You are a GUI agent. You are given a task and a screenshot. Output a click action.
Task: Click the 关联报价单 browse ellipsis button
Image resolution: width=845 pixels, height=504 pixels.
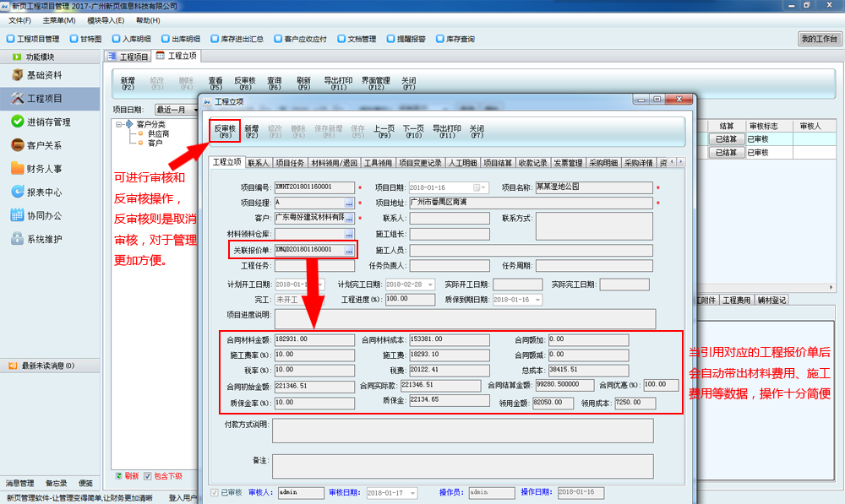tap(349, 250)
